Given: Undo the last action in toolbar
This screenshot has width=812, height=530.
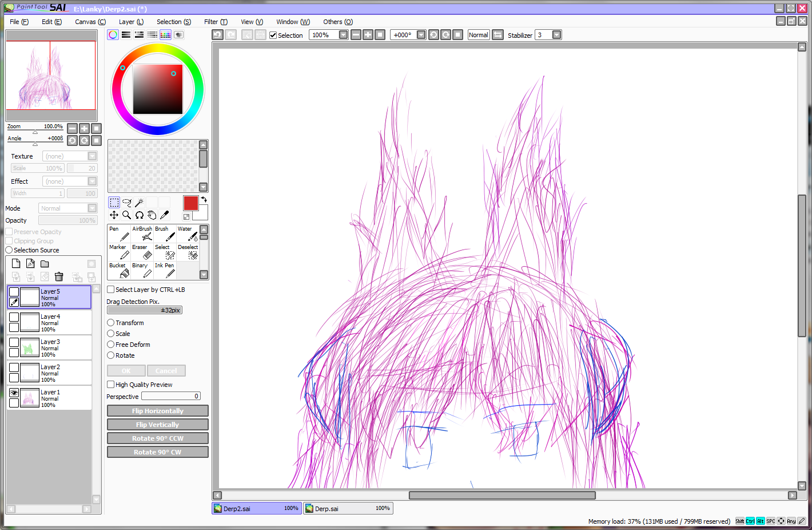Looking at the screenshot, I should 217,35.
